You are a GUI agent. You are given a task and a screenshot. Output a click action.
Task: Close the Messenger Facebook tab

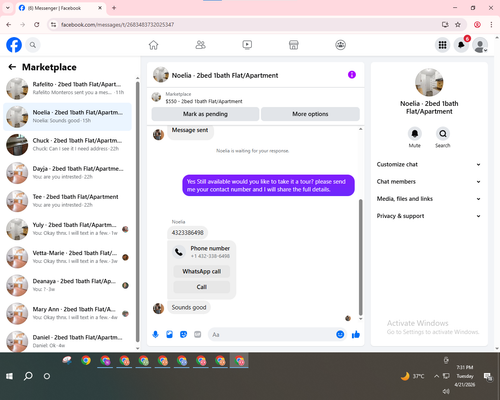click(100, 8)
